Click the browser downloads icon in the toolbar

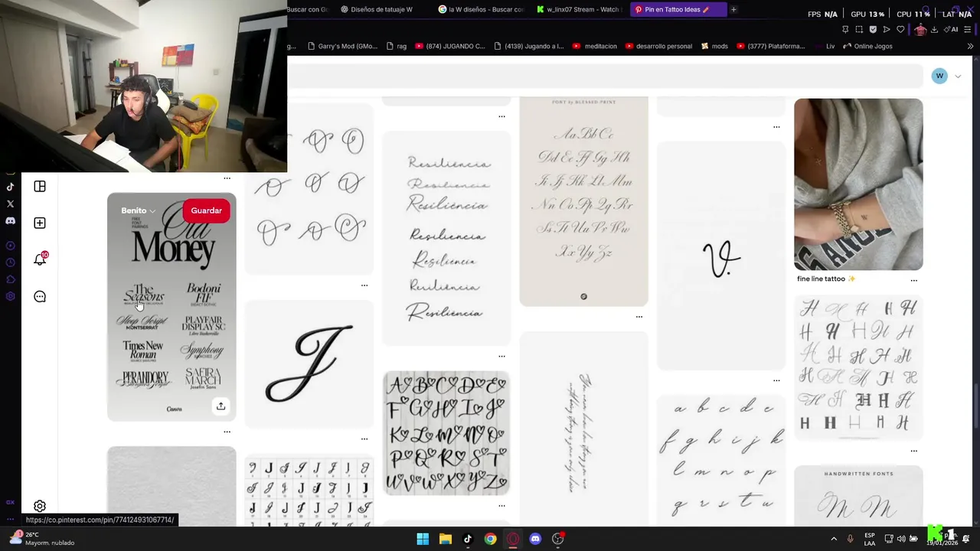pyautogui.click(x=934, y=29)
